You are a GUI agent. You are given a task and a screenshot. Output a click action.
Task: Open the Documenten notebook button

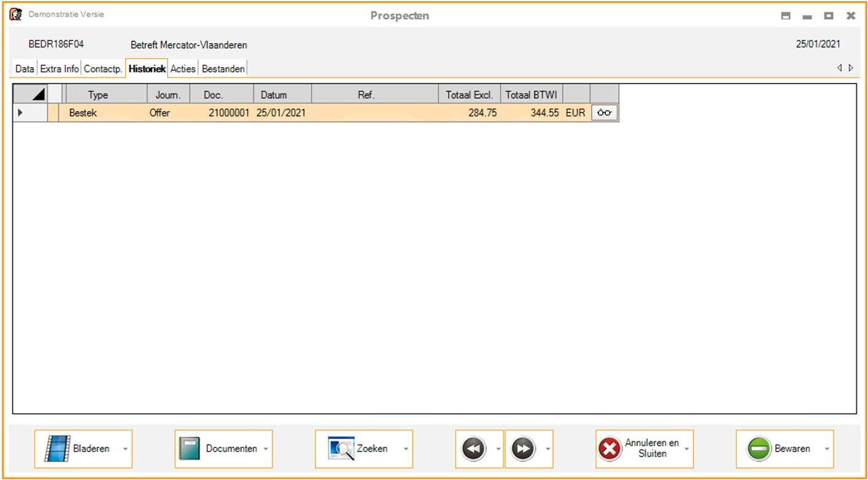219,449
